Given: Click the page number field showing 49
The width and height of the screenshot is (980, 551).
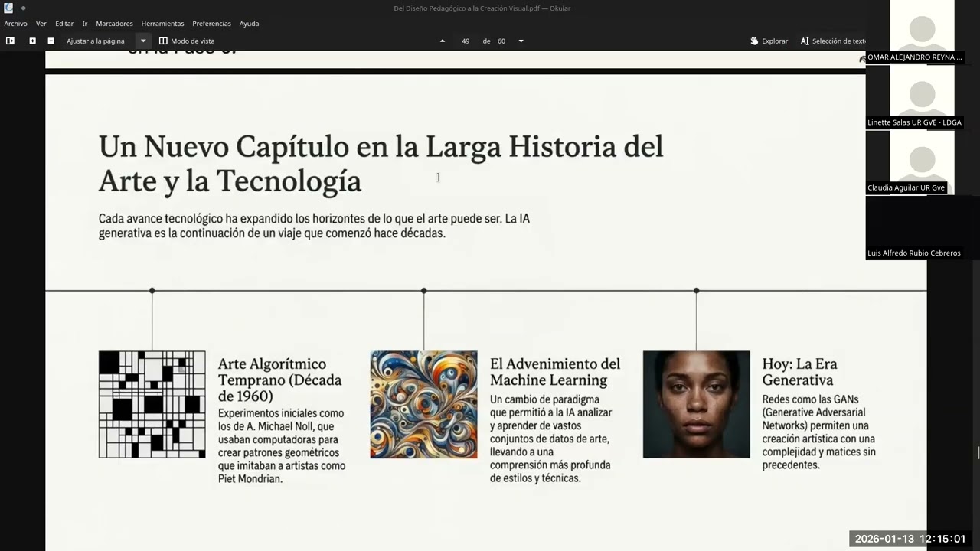Looking at the screenshot, I should tap(465, 41).
